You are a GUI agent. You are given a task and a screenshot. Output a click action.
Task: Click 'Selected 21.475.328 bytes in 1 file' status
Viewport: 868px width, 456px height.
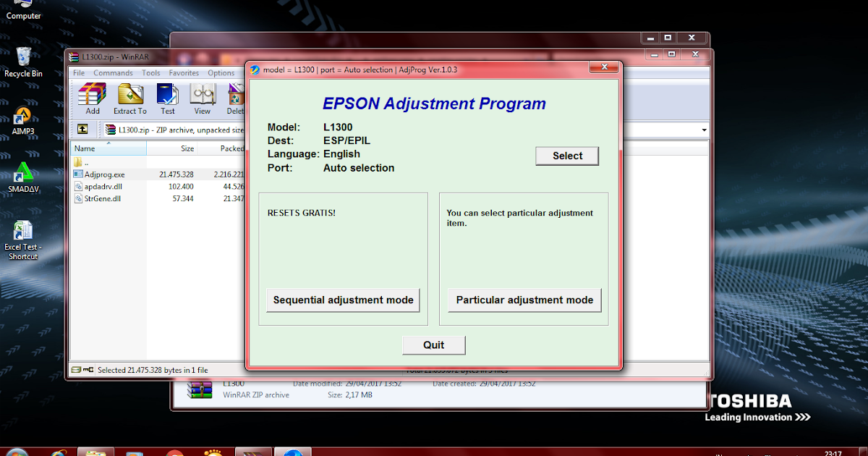click(x=153, y=370)
